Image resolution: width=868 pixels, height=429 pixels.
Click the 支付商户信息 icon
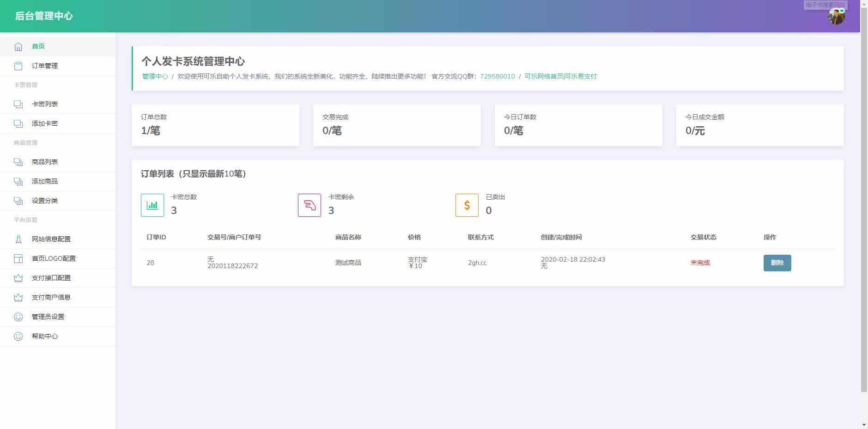coord(18,297)
